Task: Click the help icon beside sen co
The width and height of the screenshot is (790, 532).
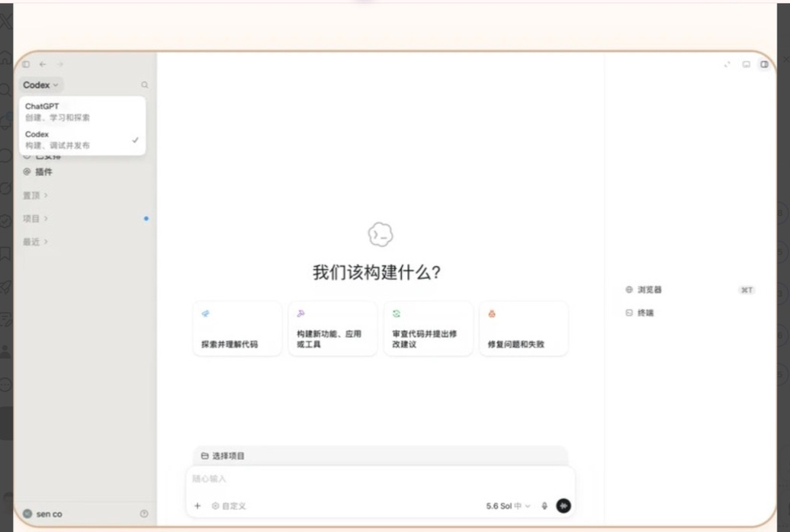Action: pos(144,514)
